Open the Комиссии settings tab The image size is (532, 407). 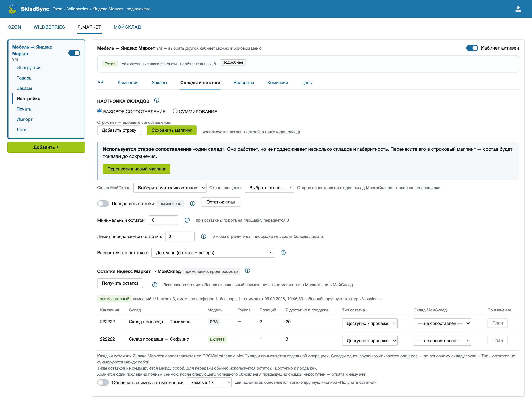click(x=278, y=83)
